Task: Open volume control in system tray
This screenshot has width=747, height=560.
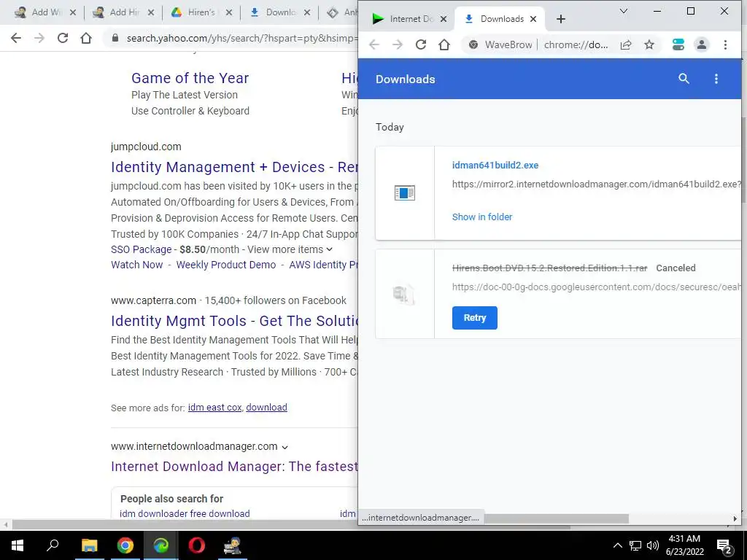Action: pos(652,545)
